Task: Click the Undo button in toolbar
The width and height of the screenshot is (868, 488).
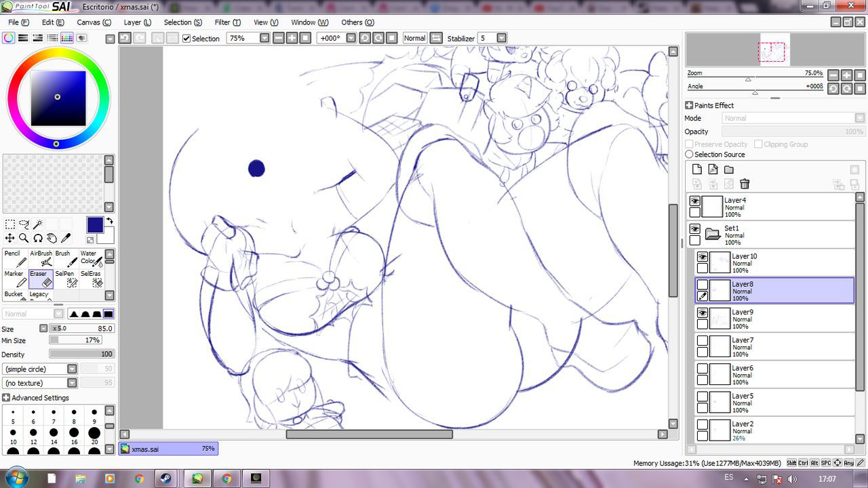Action: point(125,38)
